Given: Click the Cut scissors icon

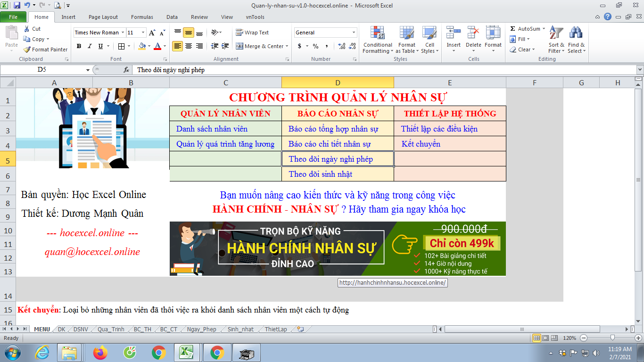Looking at the screenshot, I should (x=27, y=29).
